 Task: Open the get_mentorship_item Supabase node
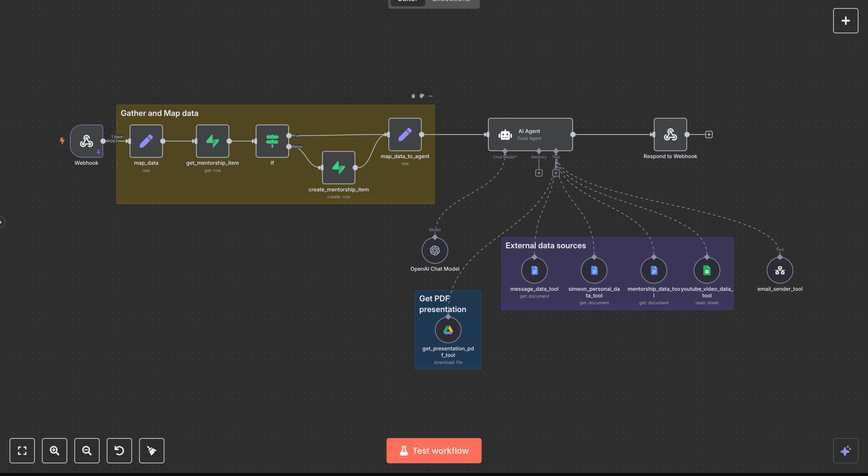pos(212,141)
